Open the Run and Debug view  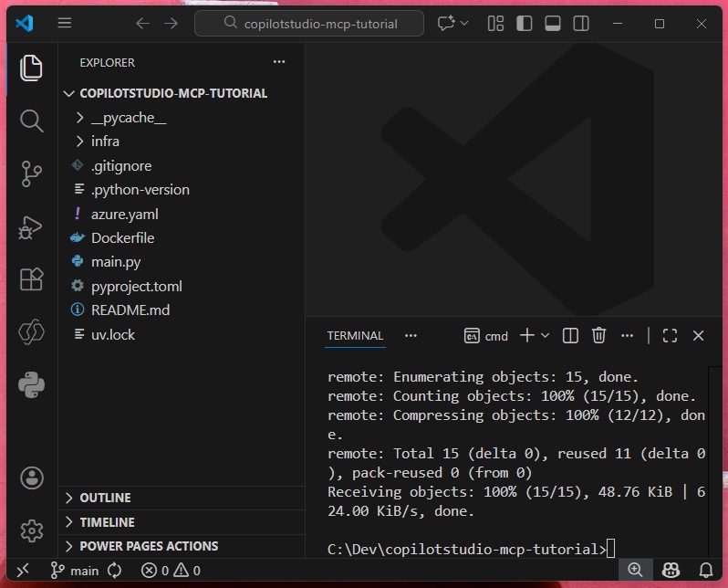tap(31, 226)
